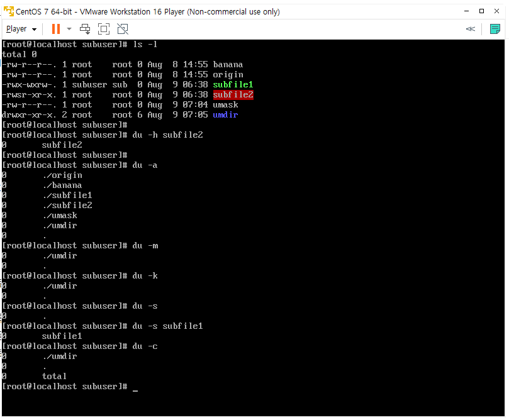Screen dimensions: 509x420
Task: Click the blue umdir directory name
Action: pyautogui.click(x=225, y=115)
